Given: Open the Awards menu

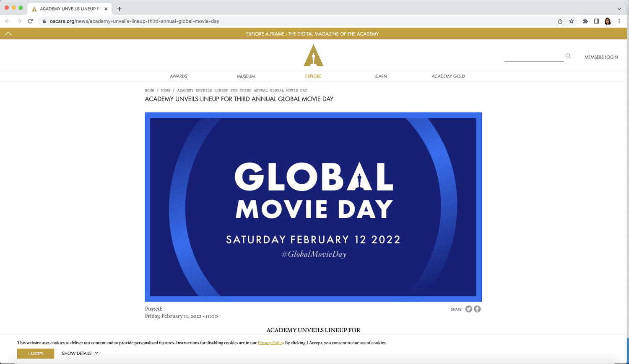Looking at the screenshot, I should tap(179, 76).
